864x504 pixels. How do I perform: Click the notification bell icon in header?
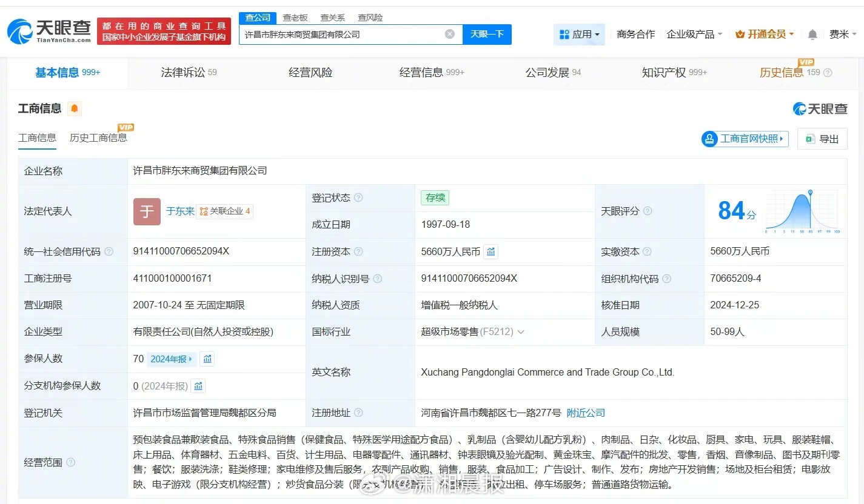coord(812,35)
